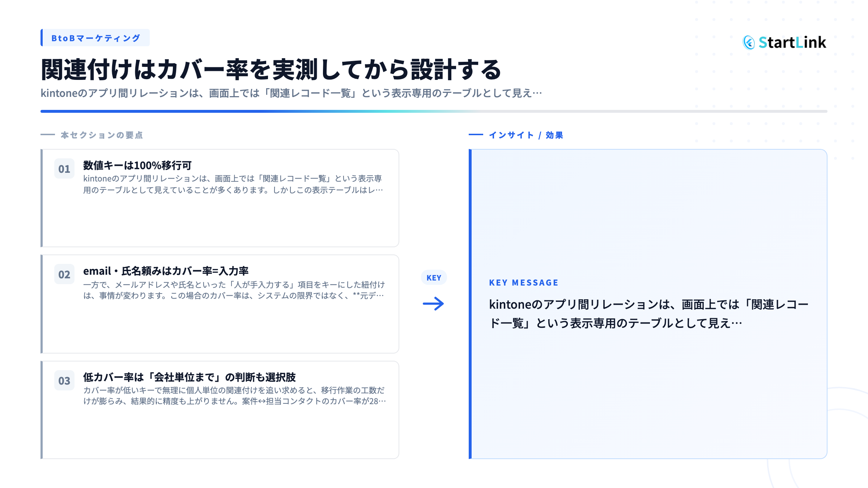
Task: Click the StartLink logo icon
Action: (749, 43)
